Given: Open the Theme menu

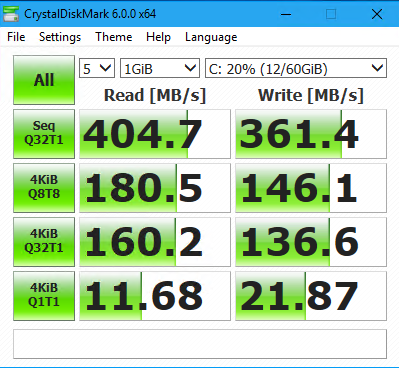Looking at the screenshot, I should click(x=114, y=37).
